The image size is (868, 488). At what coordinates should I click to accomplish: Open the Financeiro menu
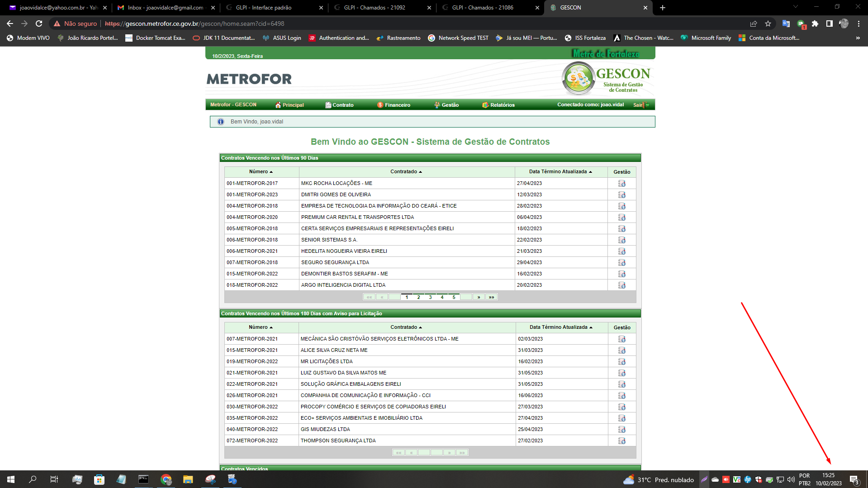coord(394,105)
